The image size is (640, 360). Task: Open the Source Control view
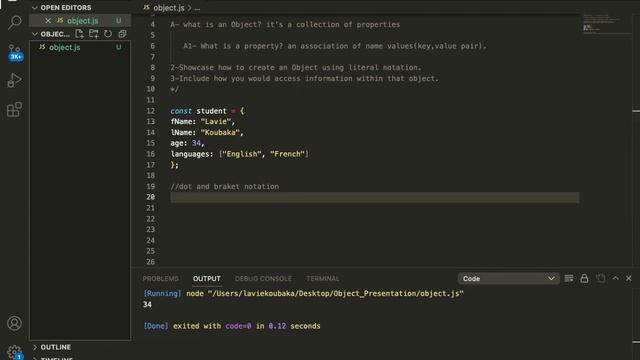coord(15,52)
